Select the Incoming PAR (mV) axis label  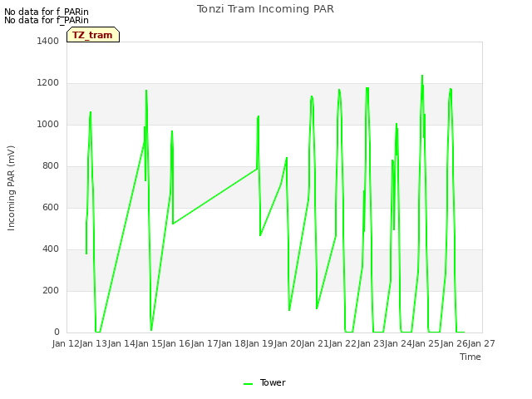(x=11, y=189)
